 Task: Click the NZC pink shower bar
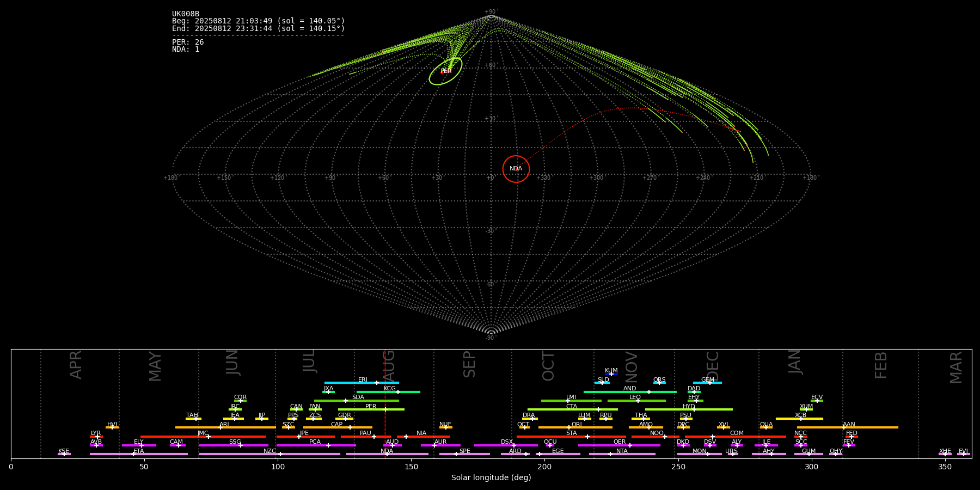(x=269, y=454)
